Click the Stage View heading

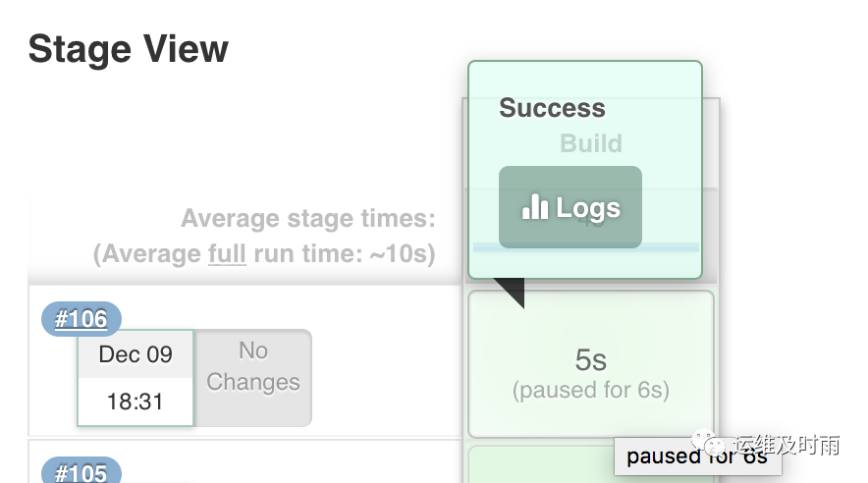[129, 49]
